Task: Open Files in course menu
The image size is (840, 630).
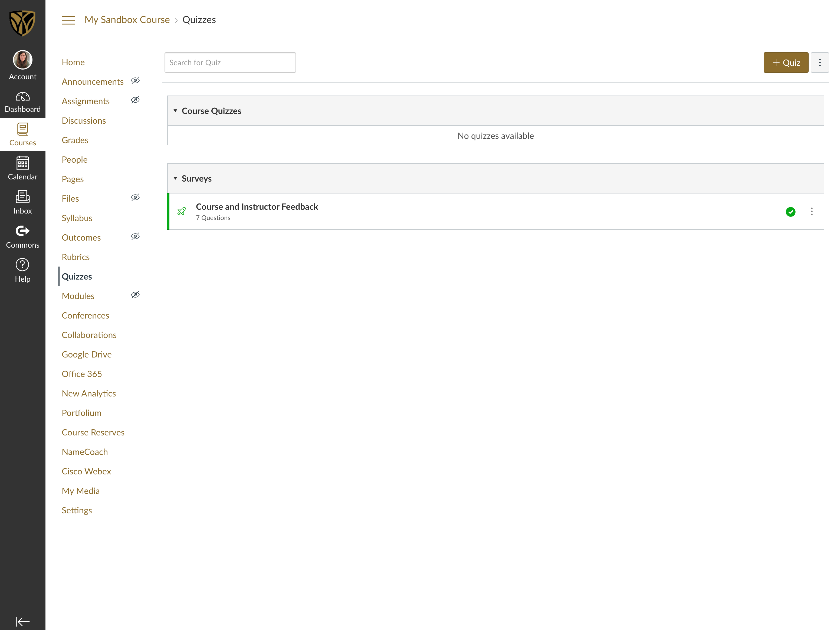Action: [70, 199]
